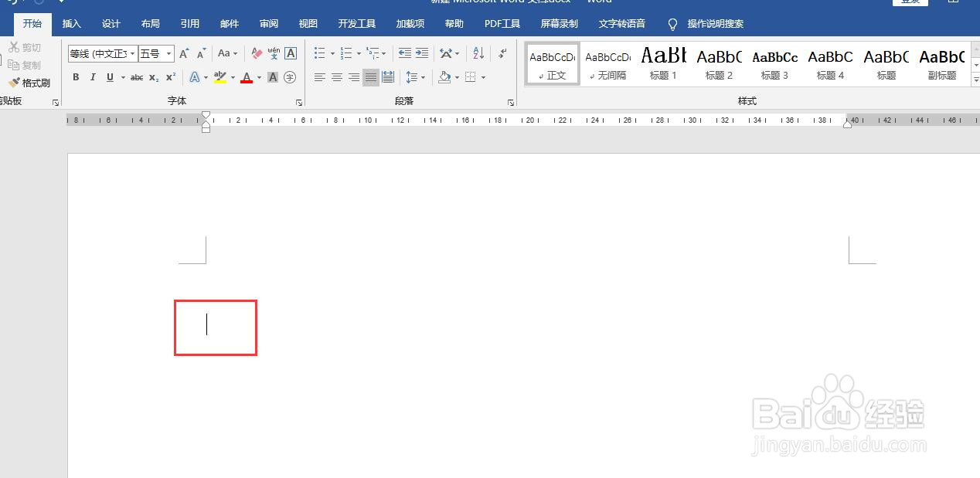Image resolution: width=980 pixels, height=478 pixels.
Task: Expand the borders dropdown arrow
Action: (x=483, y=77)
